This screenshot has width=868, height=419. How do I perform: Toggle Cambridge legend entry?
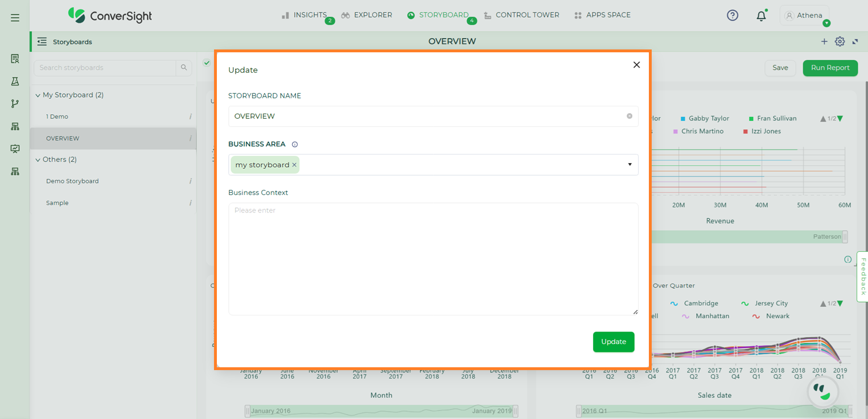pos(694,304)
